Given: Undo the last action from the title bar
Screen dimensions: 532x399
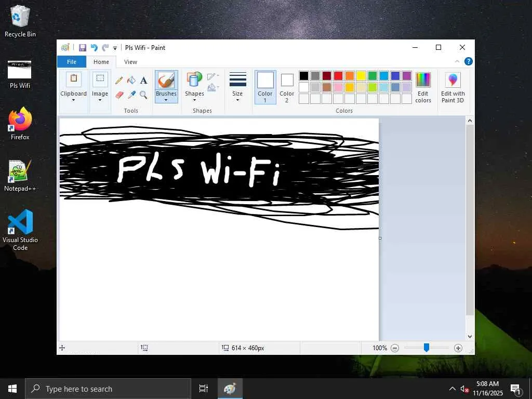Looking at the screenshot, I should (94, 47).
